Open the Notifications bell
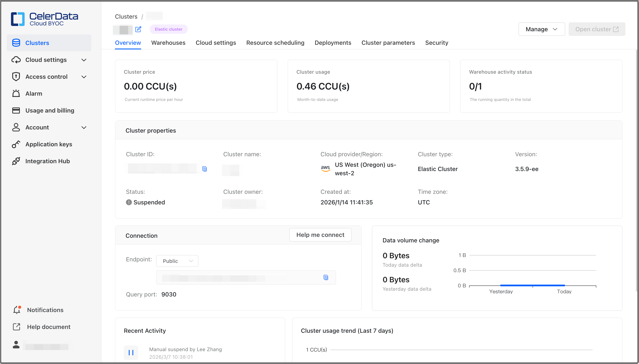The width and height of the screenshot is (639, 364). coord(16,310)
